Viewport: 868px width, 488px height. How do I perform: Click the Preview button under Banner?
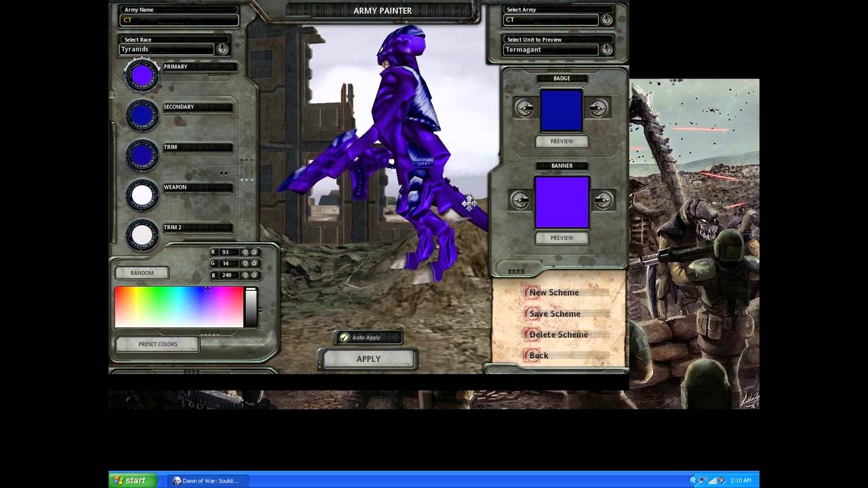[x=561, y=238]
